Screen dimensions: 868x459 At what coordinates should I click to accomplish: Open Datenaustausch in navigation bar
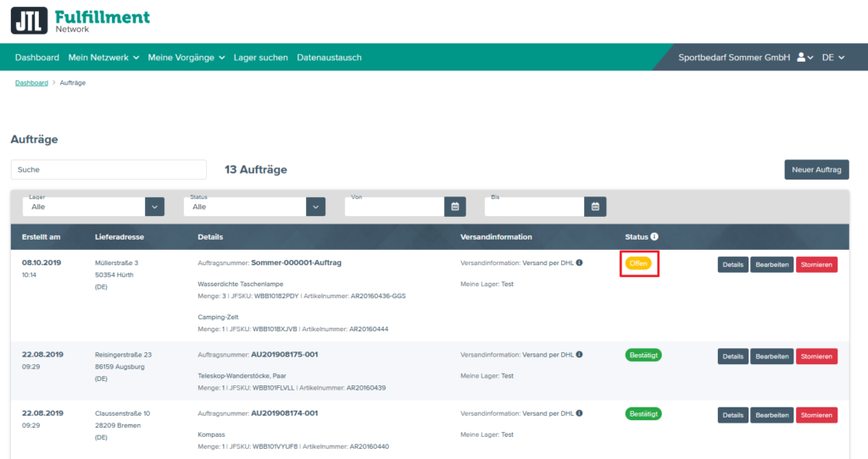click(330, 58)
